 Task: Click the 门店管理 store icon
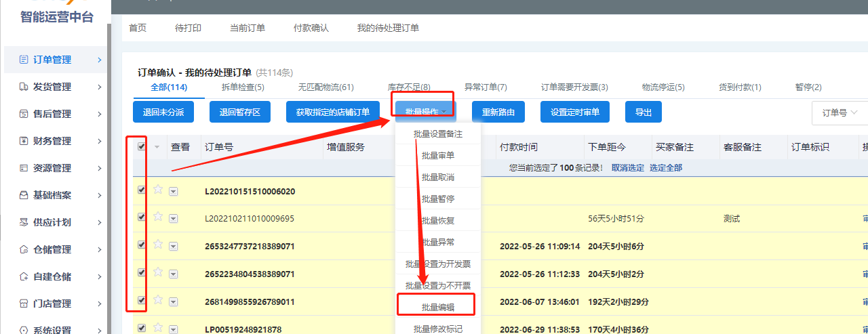coord(24,304)
